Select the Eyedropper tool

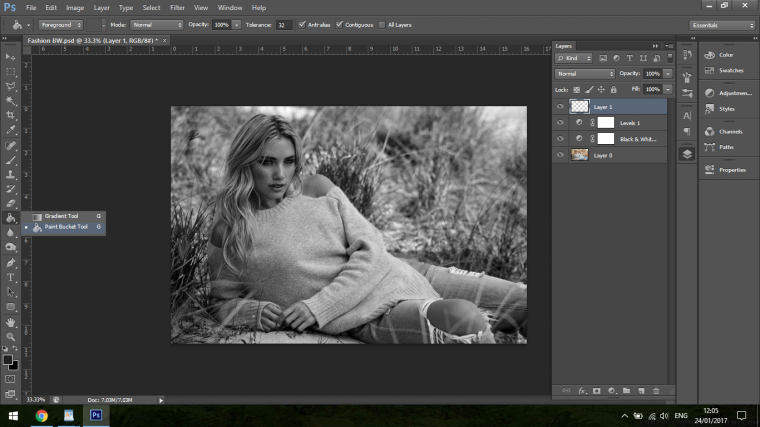tap(10, 130)
